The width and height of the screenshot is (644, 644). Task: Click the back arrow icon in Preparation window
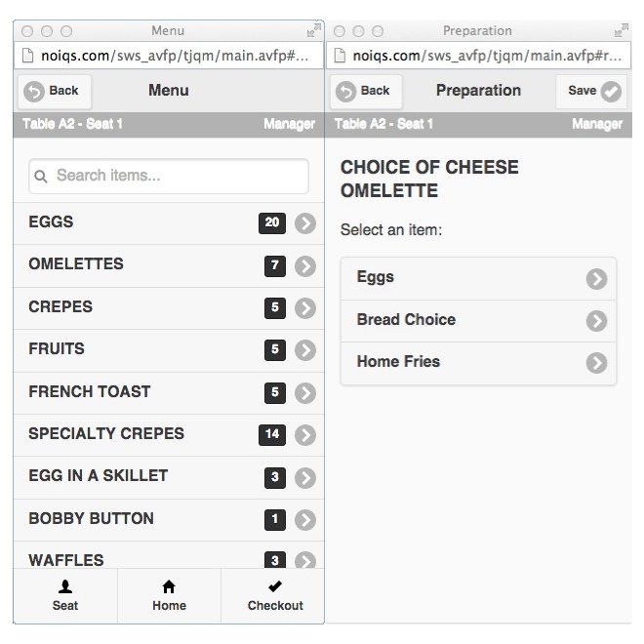click(x=345, y=92)
